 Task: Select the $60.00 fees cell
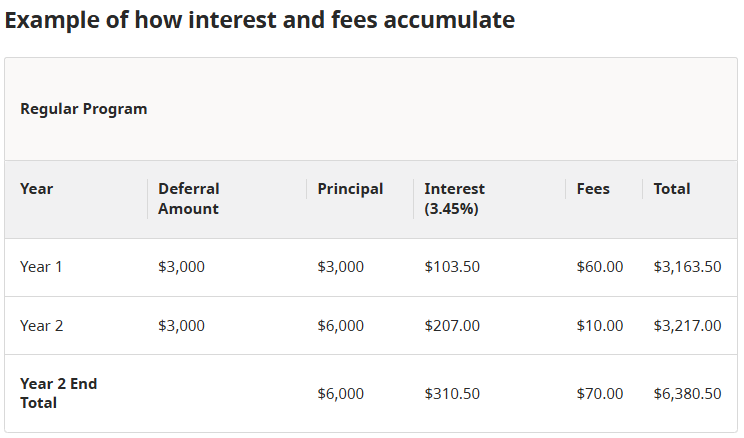click(x=600, y=267)
